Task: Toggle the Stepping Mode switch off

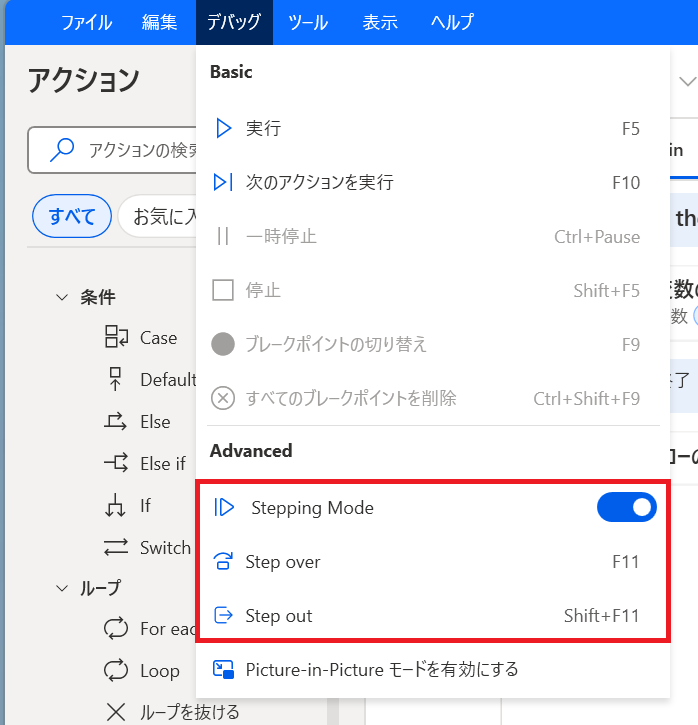Action: (x=626, y=508)
